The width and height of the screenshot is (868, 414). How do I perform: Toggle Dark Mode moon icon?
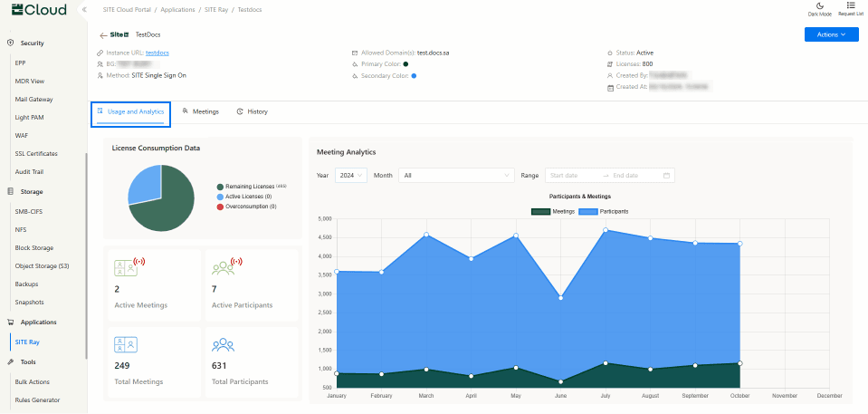click(819, 5)
